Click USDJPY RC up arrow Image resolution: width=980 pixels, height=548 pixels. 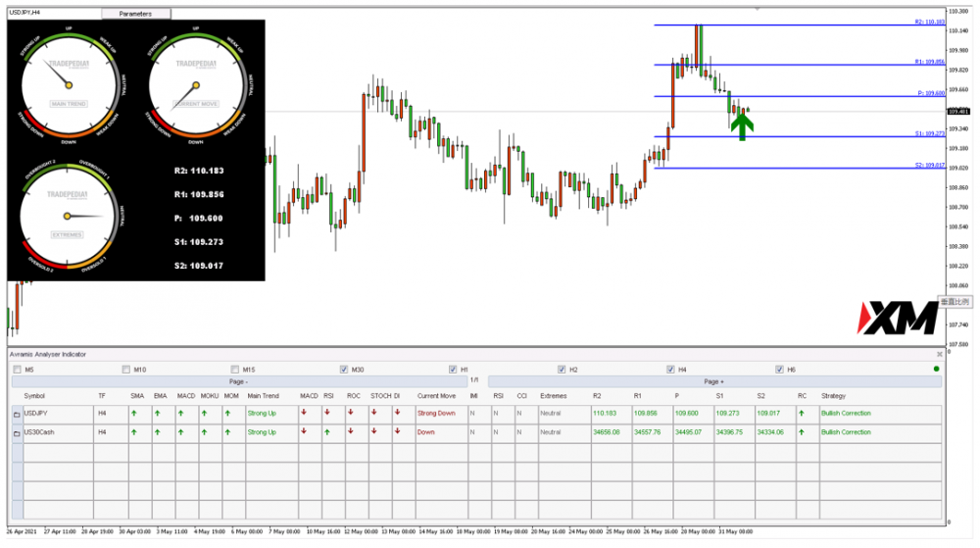(x=802, y=413)
